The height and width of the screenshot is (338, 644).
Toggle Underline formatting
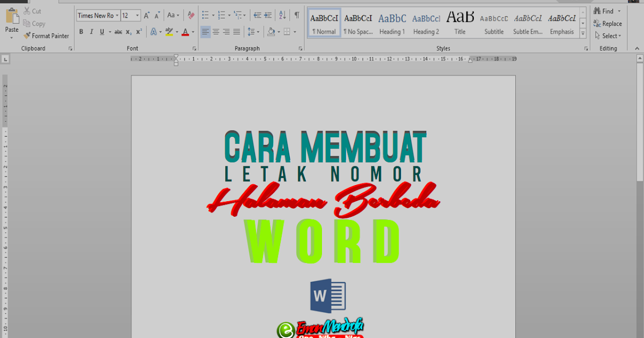click(x=102, y=32)
